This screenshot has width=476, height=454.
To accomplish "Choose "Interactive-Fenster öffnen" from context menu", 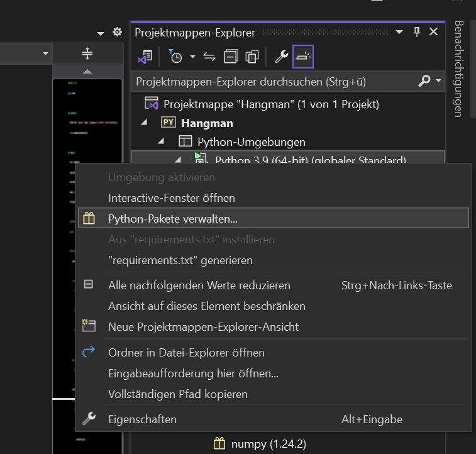I will [x=172, y=197].
